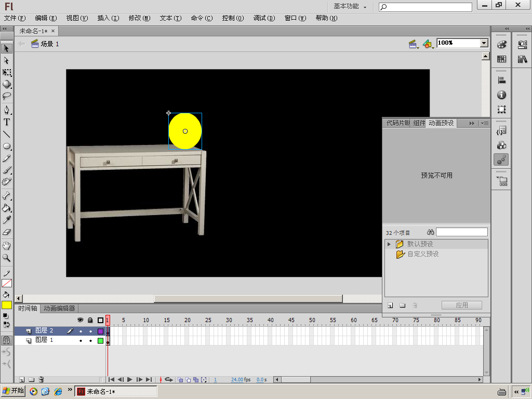Screen dimensions: 532x399
Task: Open the 修改(M) menu
Action: (x=139, y=18)
